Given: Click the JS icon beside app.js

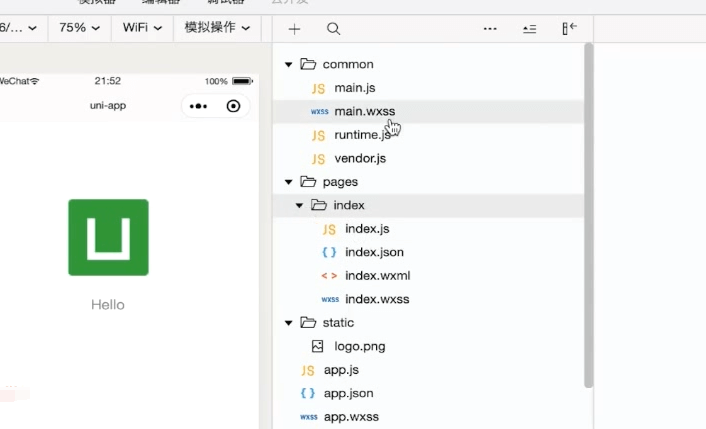Looking at the screenshot, I should (308, 370).
